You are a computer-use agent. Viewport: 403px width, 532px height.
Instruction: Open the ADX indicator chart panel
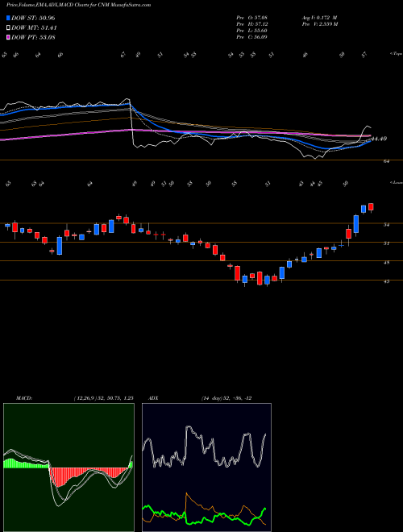pos(206,468)
